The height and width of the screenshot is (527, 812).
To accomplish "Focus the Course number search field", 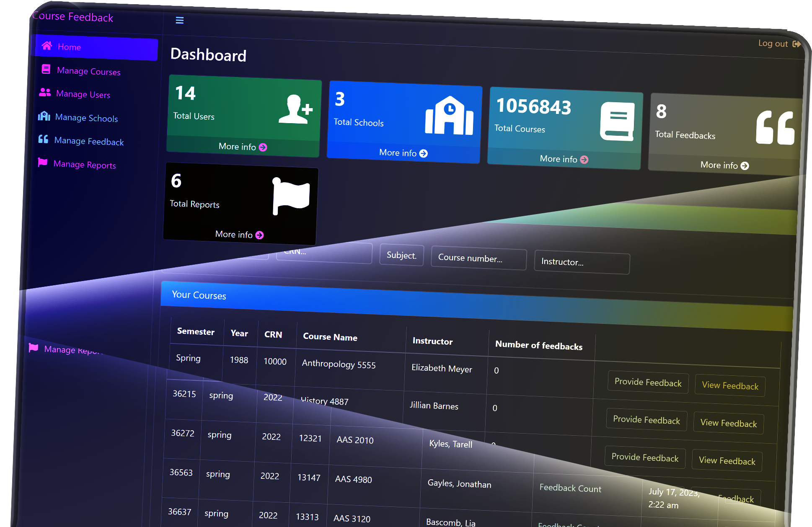I will coord(478,258).
